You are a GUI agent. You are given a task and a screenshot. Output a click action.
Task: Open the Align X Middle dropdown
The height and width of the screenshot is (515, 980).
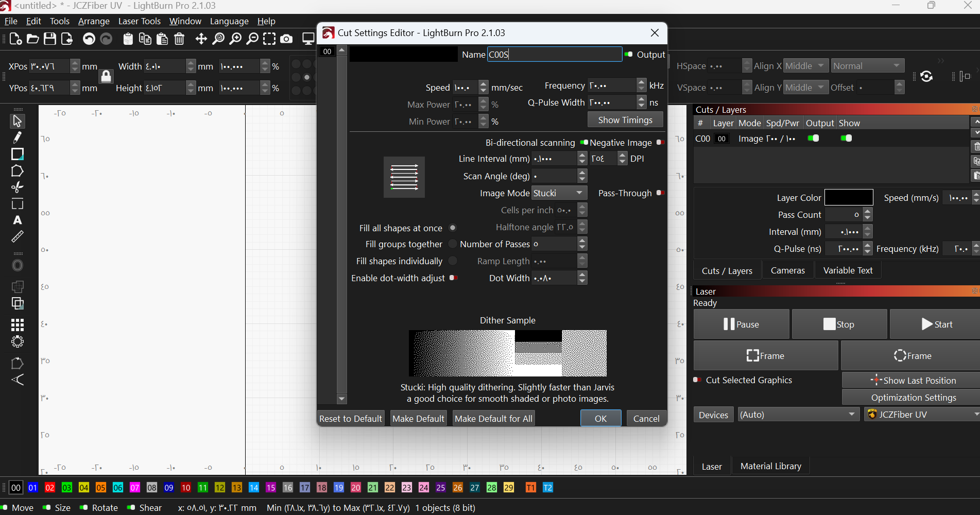click(806, 66)
